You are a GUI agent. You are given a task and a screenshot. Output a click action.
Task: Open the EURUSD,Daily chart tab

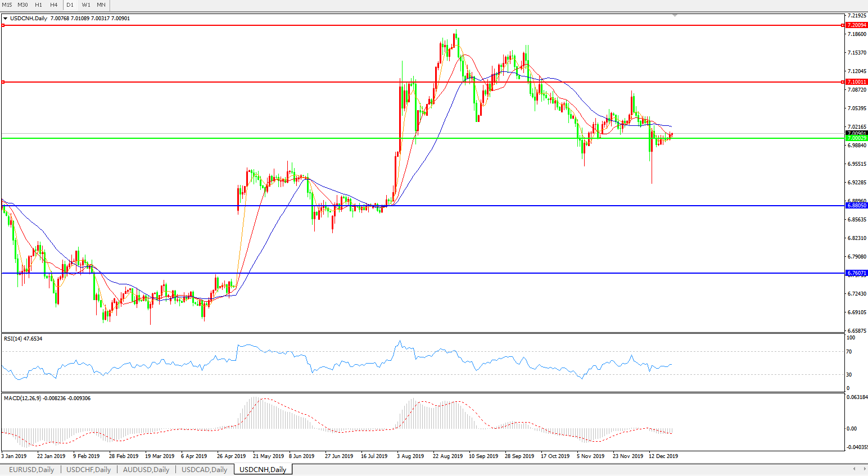click(x=31, y=470)
